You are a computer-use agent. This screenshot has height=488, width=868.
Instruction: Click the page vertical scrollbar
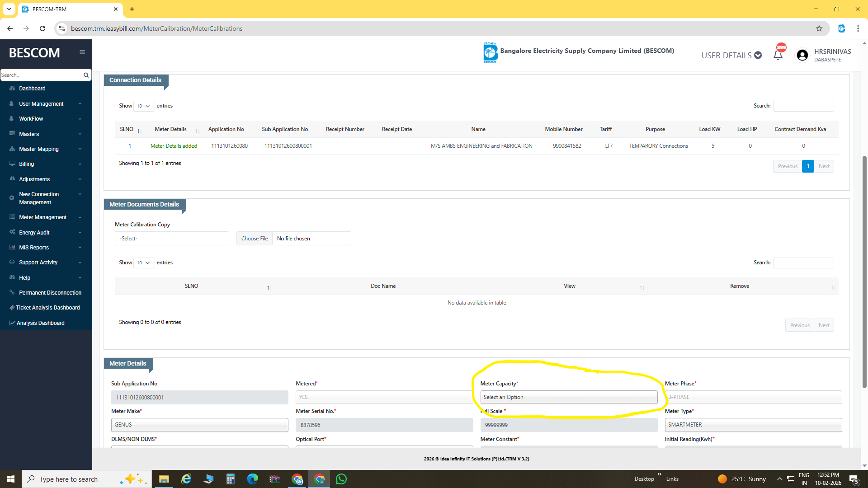(x=864, y=271)
